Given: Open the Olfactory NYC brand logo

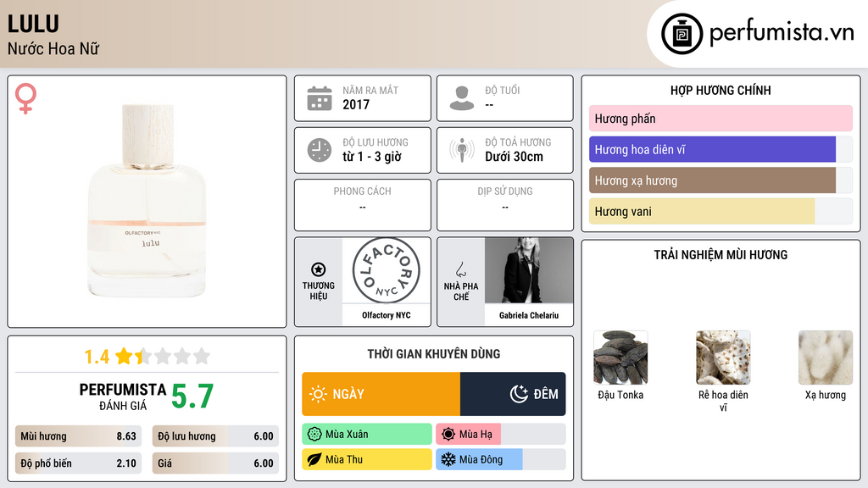Looking at the screenshot, I should tap(387, 270).
